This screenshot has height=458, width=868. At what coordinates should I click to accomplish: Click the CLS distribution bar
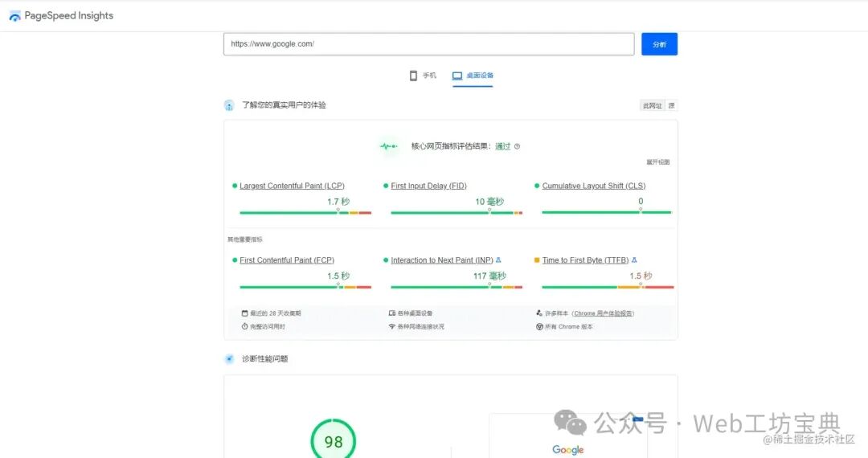[x=607, y=212]
